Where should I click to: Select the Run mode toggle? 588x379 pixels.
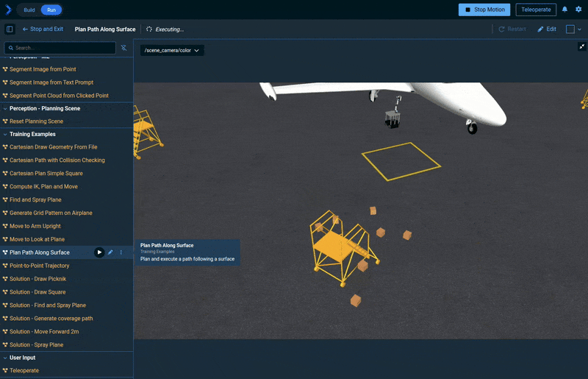51,10
